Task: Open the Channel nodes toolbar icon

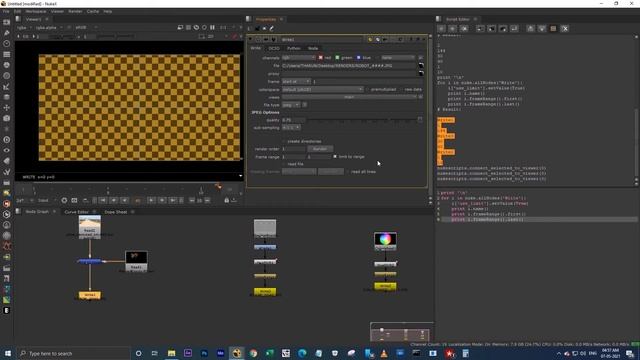Action: click(7, 54)
